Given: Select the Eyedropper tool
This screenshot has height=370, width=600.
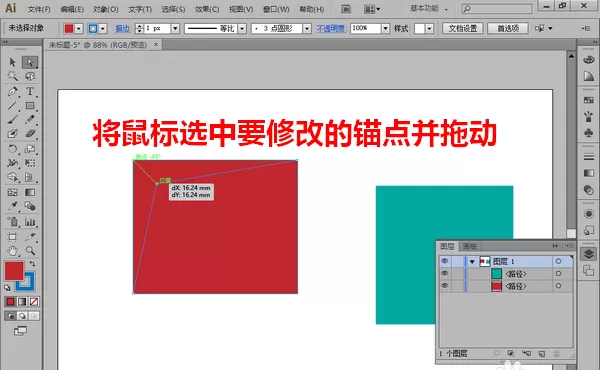Looking at the screenshot, I should [13, 206].
